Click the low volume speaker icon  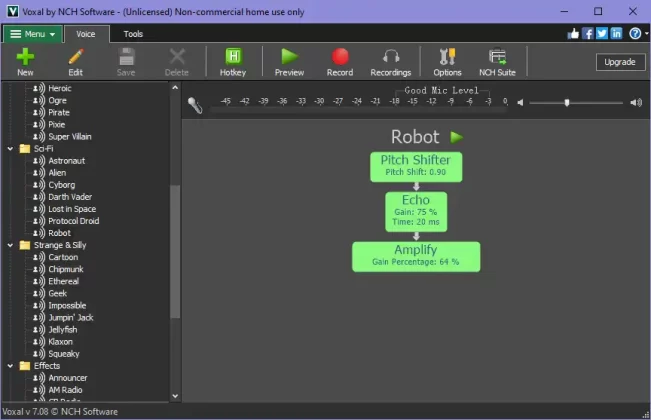click(x=520, y=103)
